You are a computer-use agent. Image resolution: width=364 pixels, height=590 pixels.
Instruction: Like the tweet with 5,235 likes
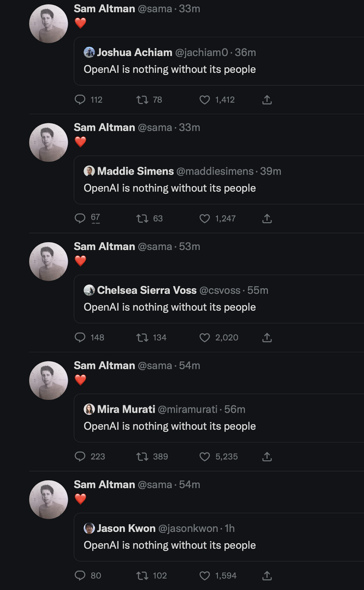[x=205, y=457]
